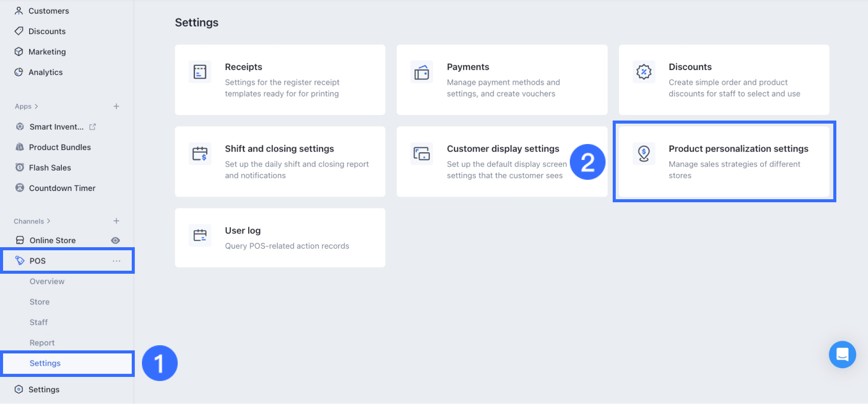
Task: Open Product personalization settings title
Action: 738,149
